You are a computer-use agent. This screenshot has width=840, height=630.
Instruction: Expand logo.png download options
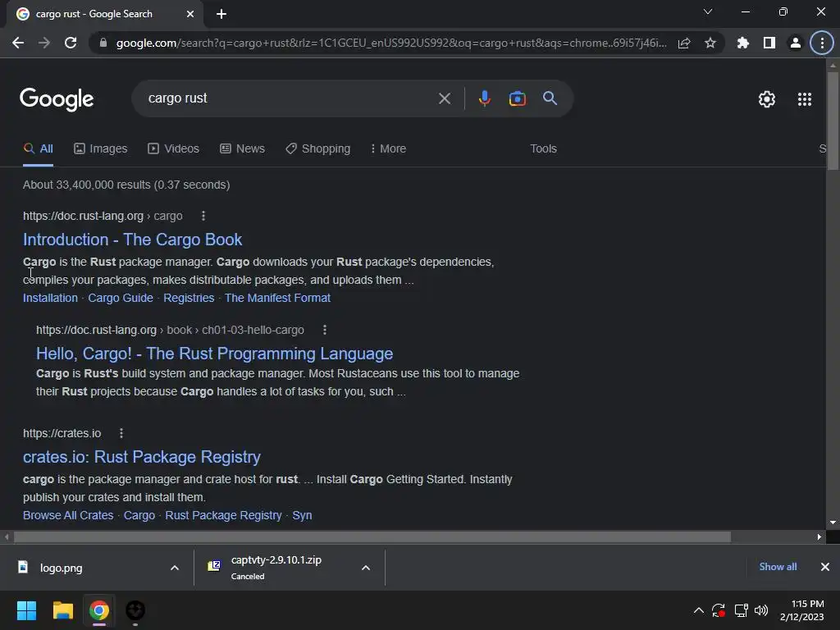click(x=175, y=568)
